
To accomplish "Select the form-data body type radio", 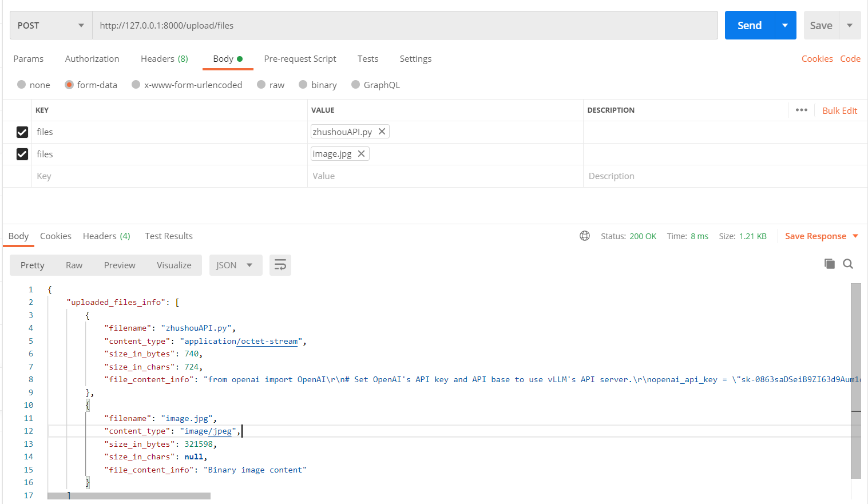I will [69, 85].
